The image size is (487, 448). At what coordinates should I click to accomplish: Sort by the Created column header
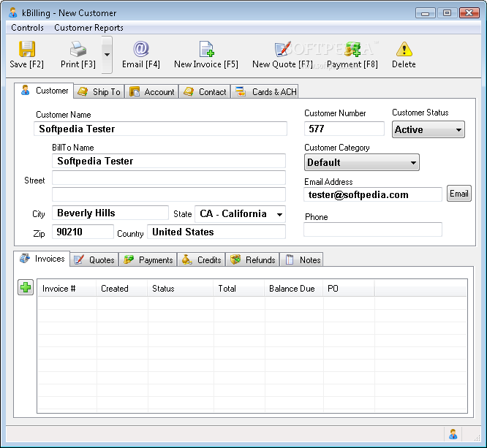[x=122, y=289]
